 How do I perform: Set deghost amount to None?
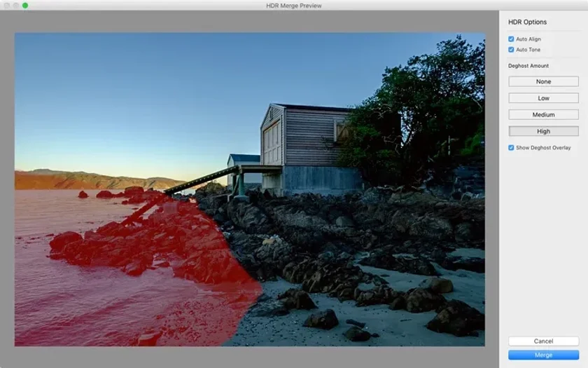point(543,81)
